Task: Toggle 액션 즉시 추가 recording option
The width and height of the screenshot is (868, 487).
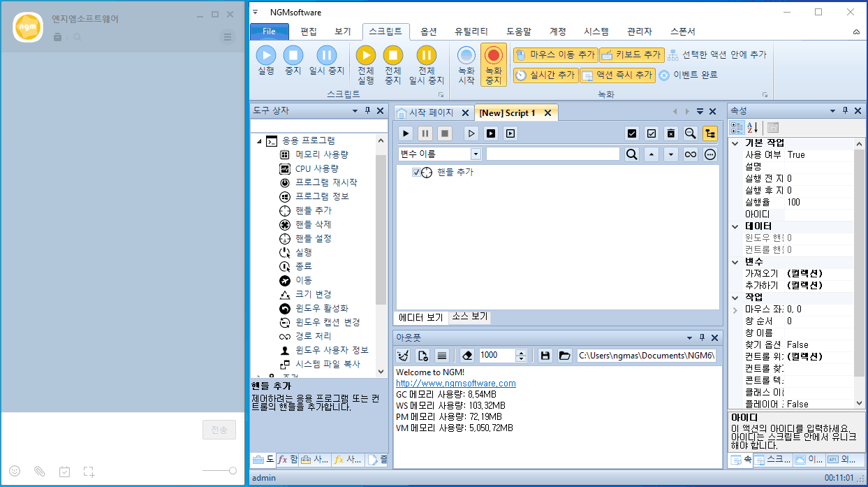Action: [617, 75]
